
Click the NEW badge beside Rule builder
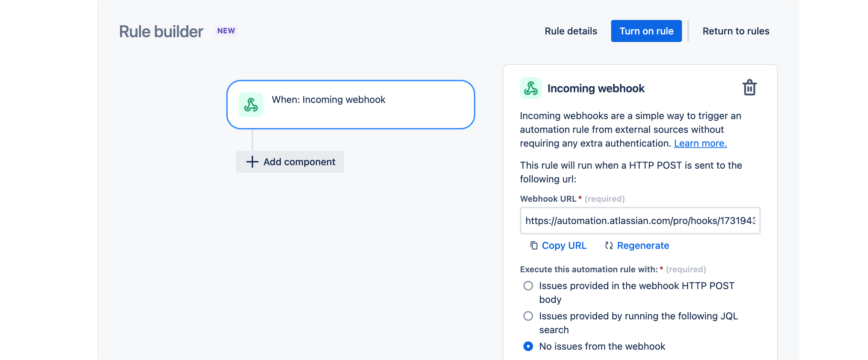click(226, 31)
